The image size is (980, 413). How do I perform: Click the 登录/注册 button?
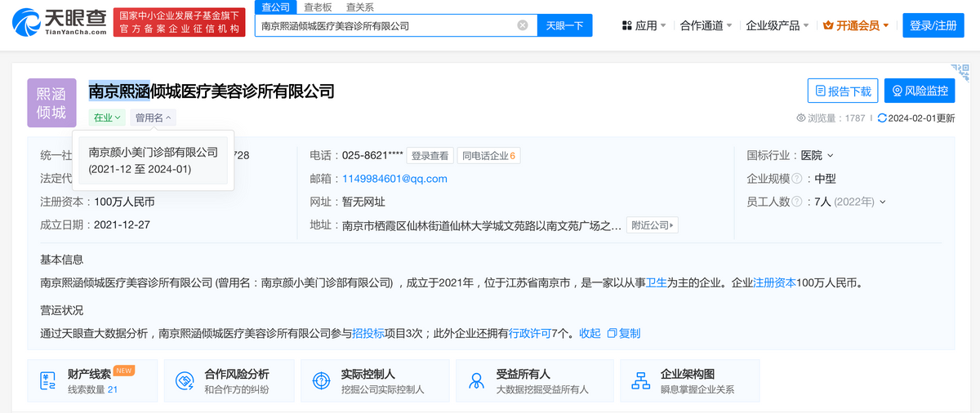(933, 25)
